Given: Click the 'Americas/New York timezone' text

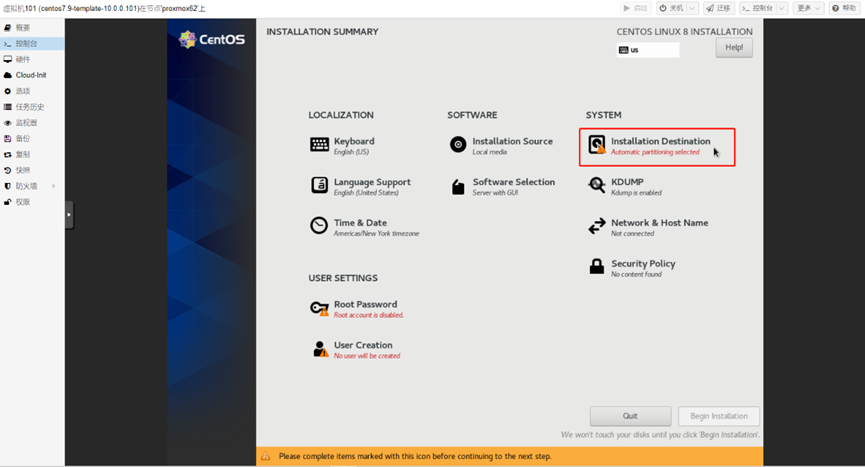Looking at the screenshot, I should (x=376, y=234).
